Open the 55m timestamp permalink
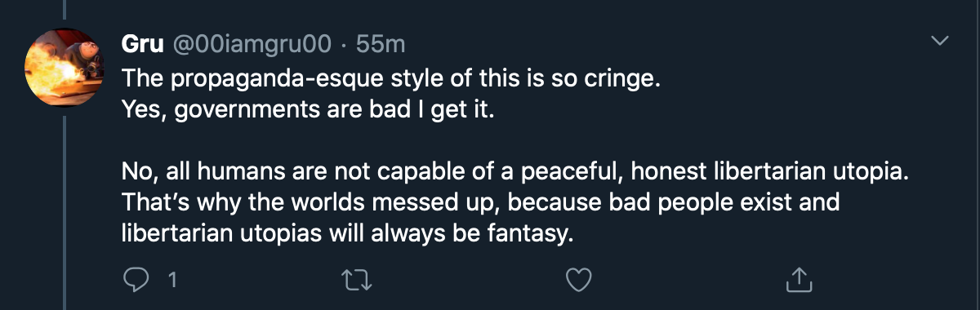 tap(381, 44)
